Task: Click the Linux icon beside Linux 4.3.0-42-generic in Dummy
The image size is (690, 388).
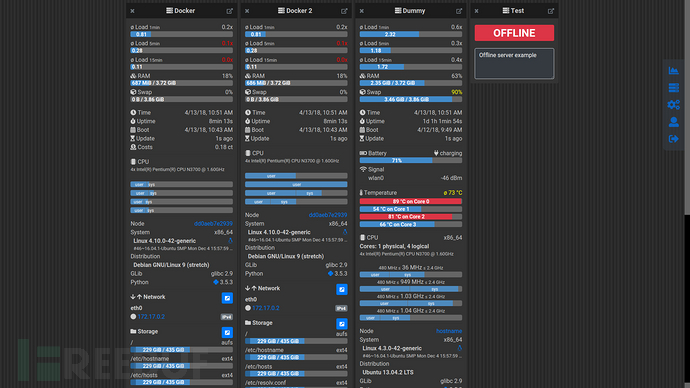Action: 459,348
